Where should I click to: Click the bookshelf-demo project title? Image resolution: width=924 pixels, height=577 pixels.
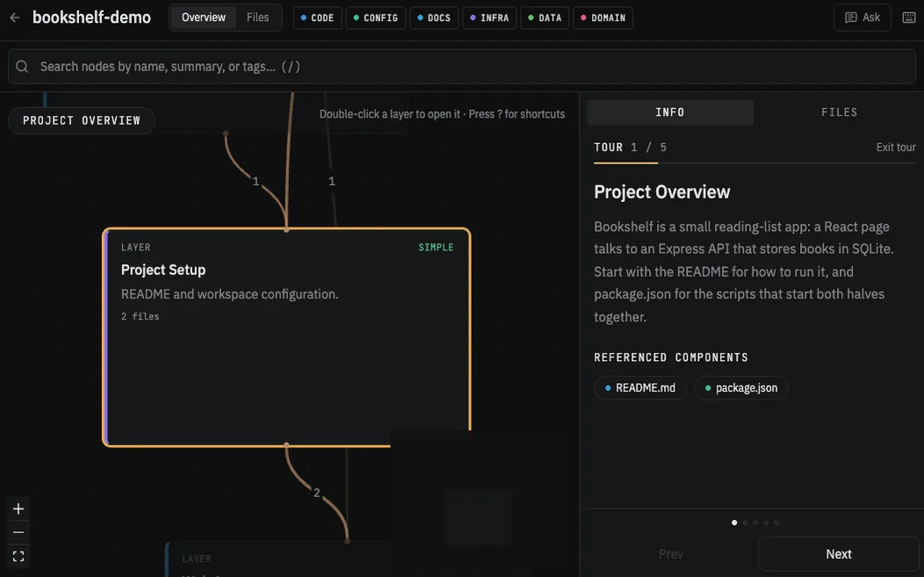[x=91, y=18]
